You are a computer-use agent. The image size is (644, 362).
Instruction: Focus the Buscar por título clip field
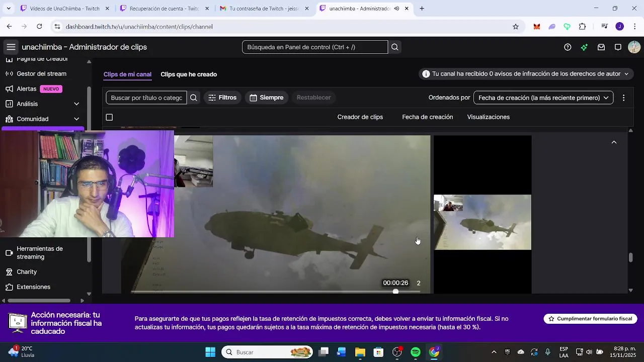pyautogui.click(x=146, y=98)
